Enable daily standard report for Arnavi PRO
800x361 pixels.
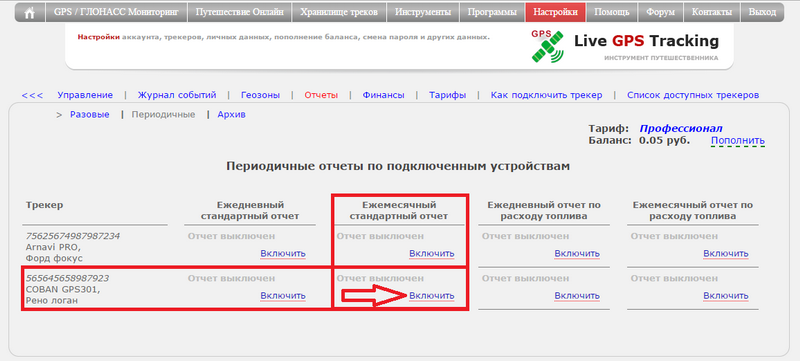coord(283,253)
